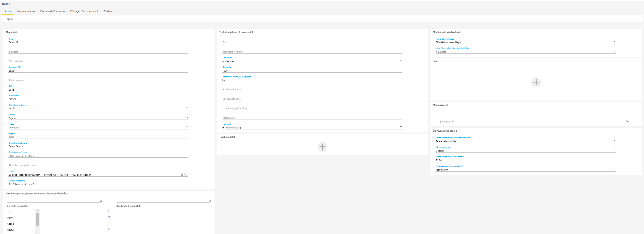Click the magnifier icon in the Jármű field
The image size is (644, 234).
coord(185,175)
